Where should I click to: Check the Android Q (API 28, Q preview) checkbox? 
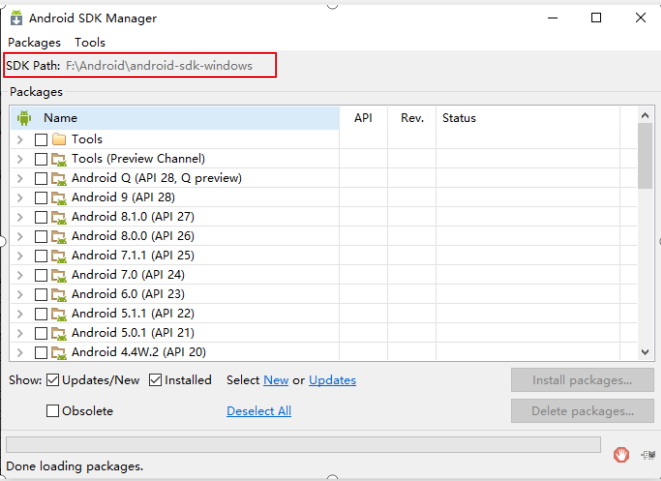[x=41, y=178]
